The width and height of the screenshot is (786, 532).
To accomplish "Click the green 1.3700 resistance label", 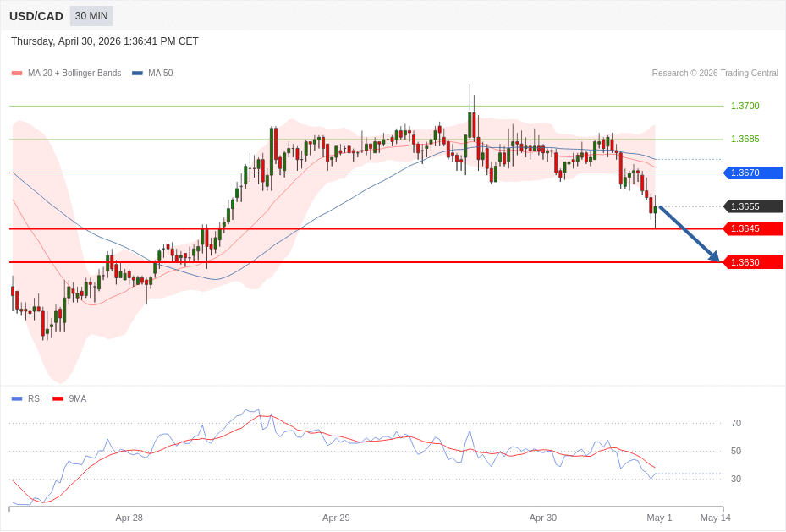I will click(x=745, y=106).
